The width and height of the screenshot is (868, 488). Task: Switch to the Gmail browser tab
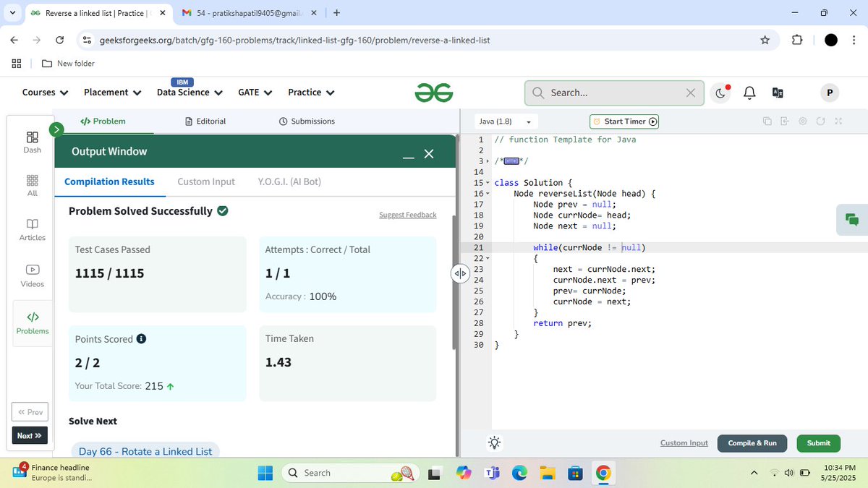(x=249, y=13)
